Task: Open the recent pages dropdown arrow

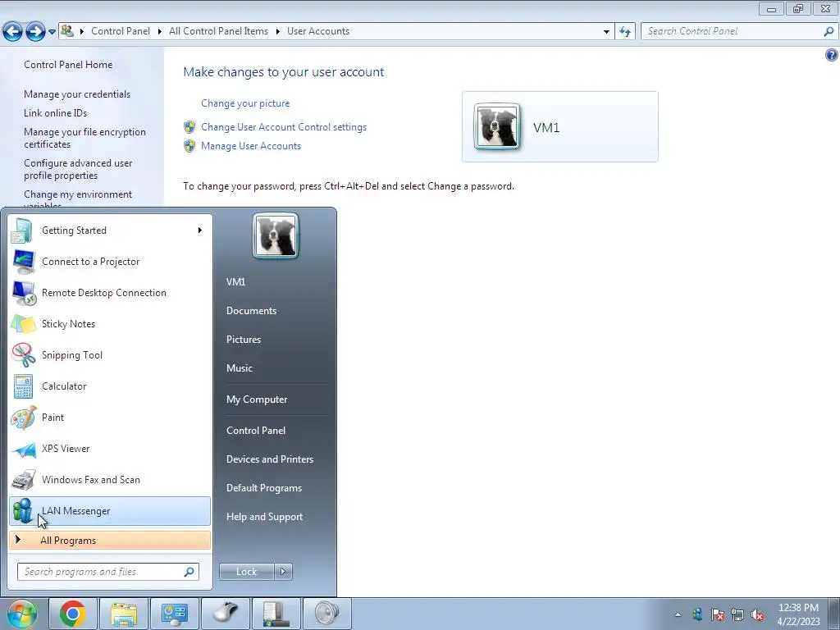Action: click(x=52, y=32)
